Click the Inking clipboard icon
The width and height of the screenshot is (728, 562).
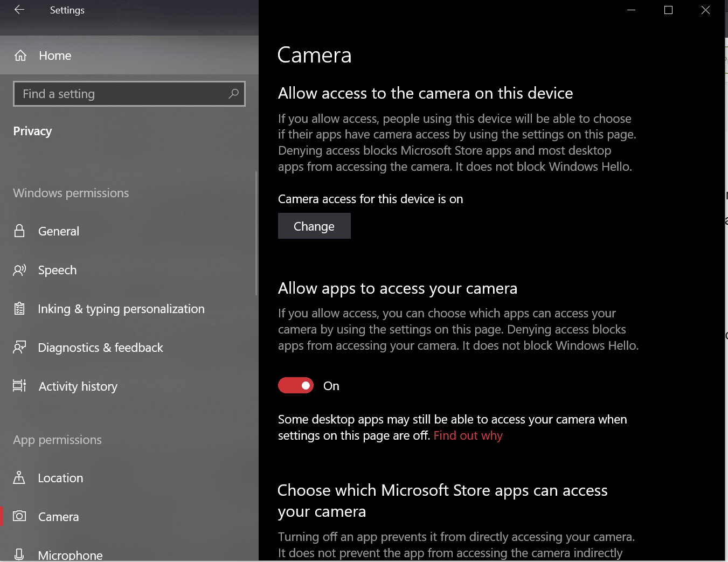19,309
